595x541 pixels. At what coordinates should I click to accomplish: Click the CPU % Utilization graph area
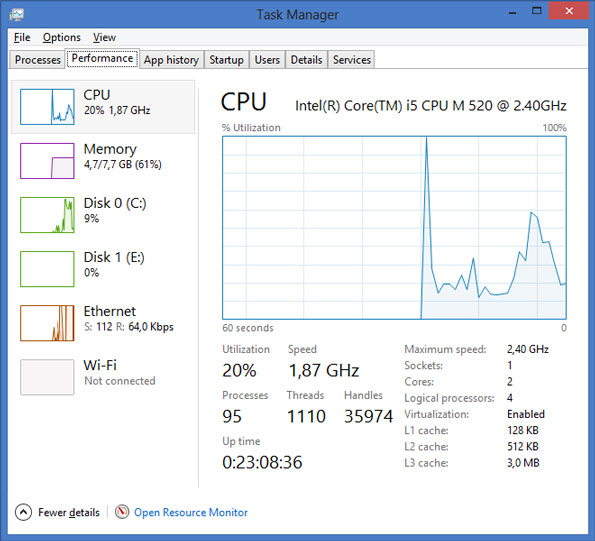[x=394, y=228]
